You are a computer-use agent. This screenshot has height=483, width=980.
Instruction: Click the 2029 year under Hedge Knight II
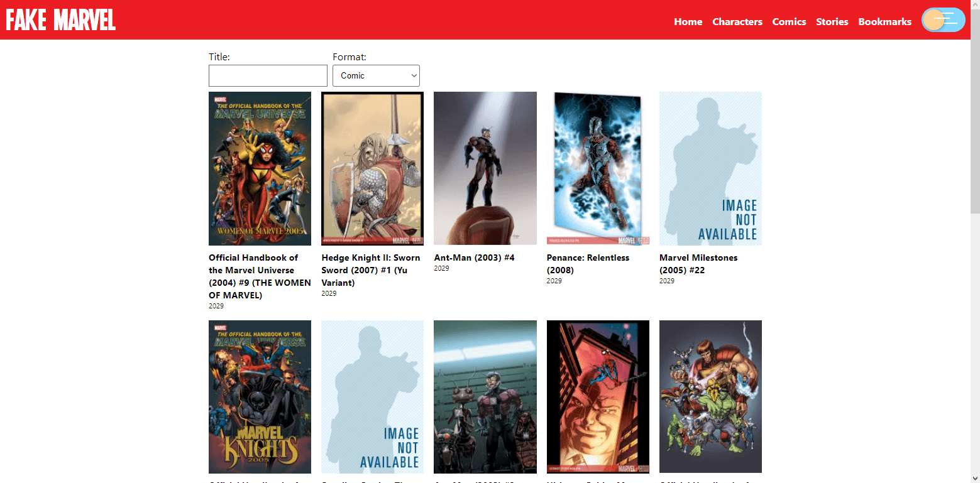(x=329, y=293)
